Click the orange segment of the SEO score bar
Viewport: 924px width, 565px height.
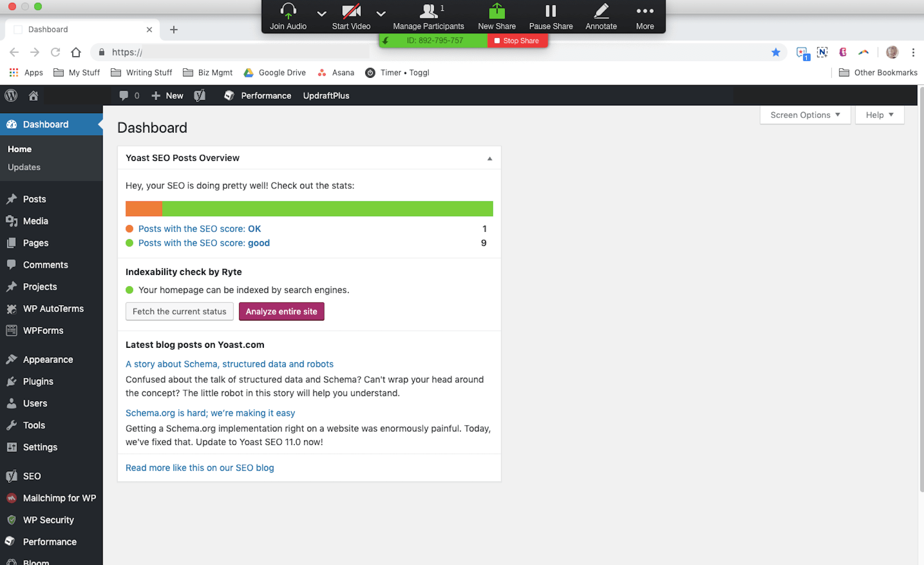click(143, 209)
